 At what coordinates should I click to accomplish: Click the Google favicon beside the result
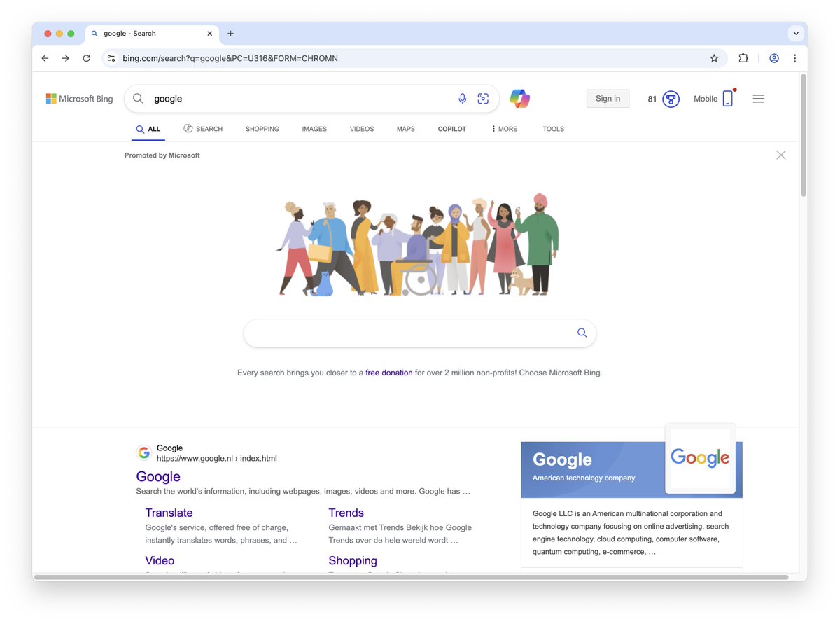[143, 452]
